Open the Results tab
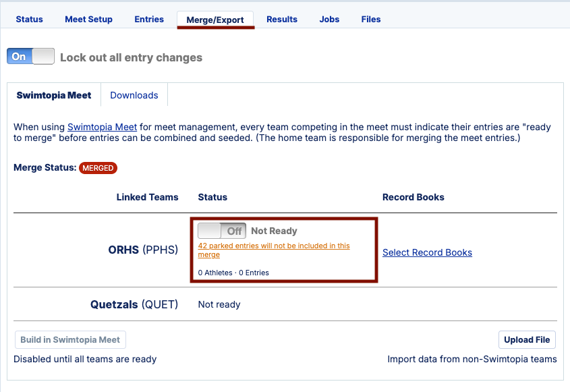 tap(282, 20)
